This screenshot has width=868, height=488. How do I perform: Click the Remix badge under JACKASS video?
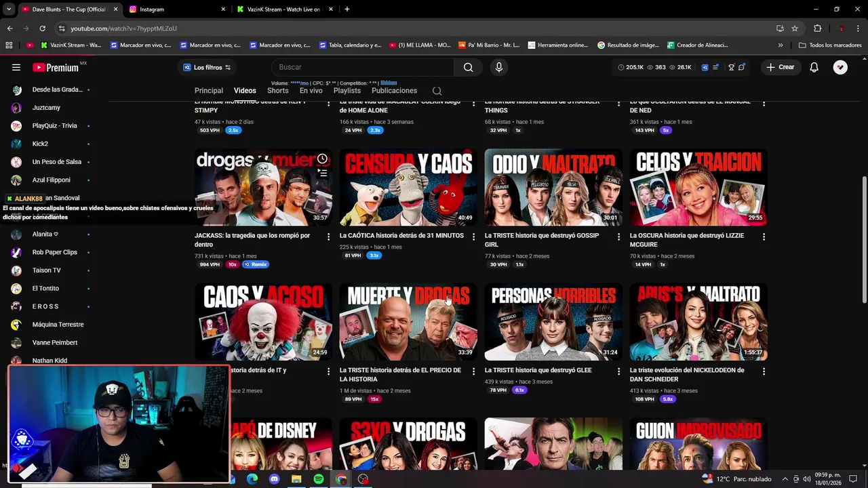point(256,265)
